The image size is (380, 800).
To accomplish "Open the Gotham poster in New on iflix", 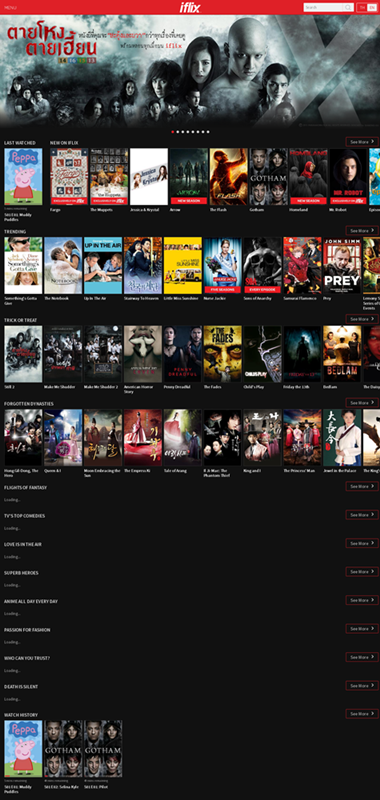I will [x=268, y=177].
